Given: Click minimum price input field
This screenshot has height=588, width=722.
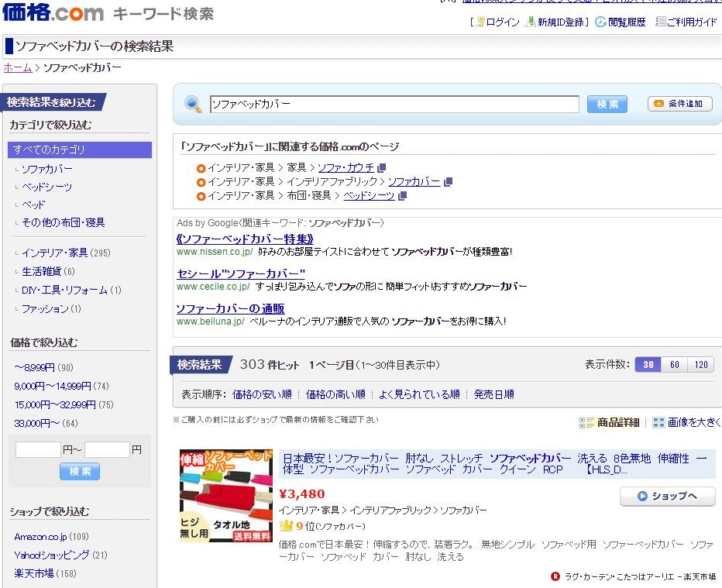Looking at the screenshot, I should 38,449.
